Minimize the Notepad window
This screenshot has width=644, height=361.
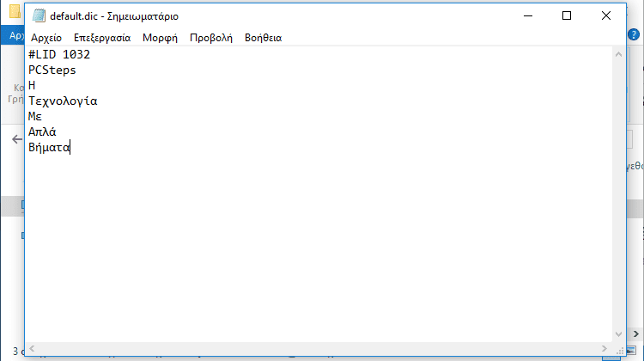click(528, 15)
